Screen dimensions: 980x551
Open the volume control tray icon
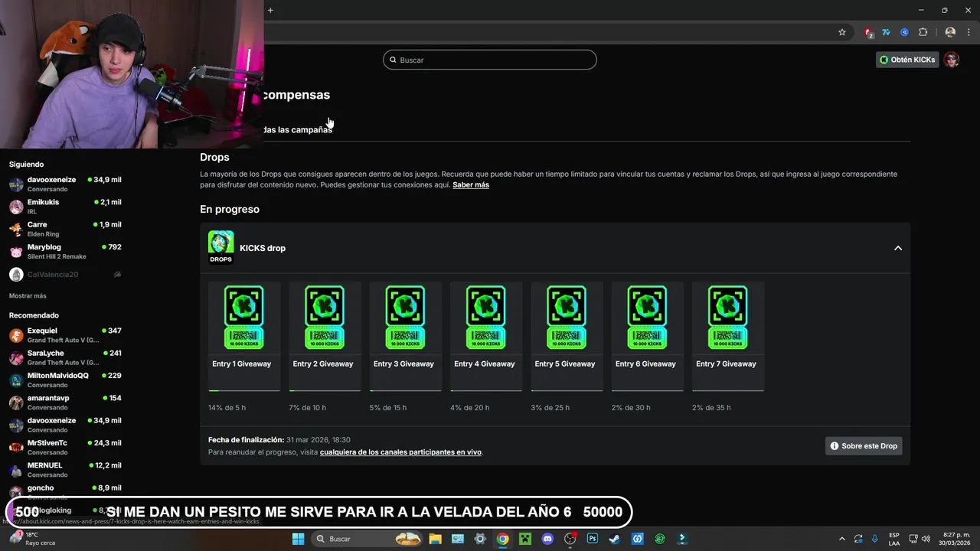(926, 539)
